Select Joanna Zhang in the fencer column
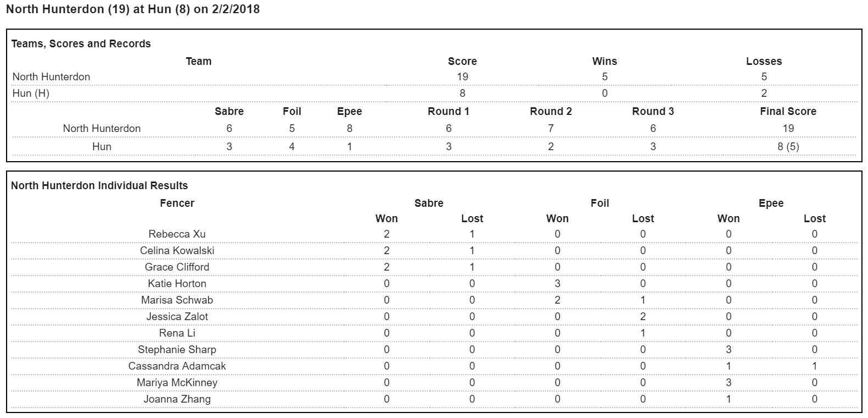The height and width of the screenshot is (418, 868). [177, 399]
